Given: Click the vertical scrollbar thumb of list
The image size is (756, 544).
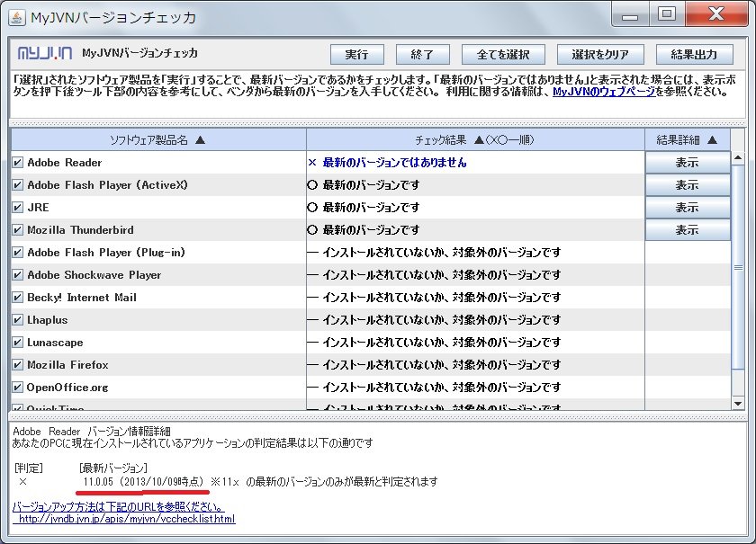Looking at the screenshot, I should point(738,267).
